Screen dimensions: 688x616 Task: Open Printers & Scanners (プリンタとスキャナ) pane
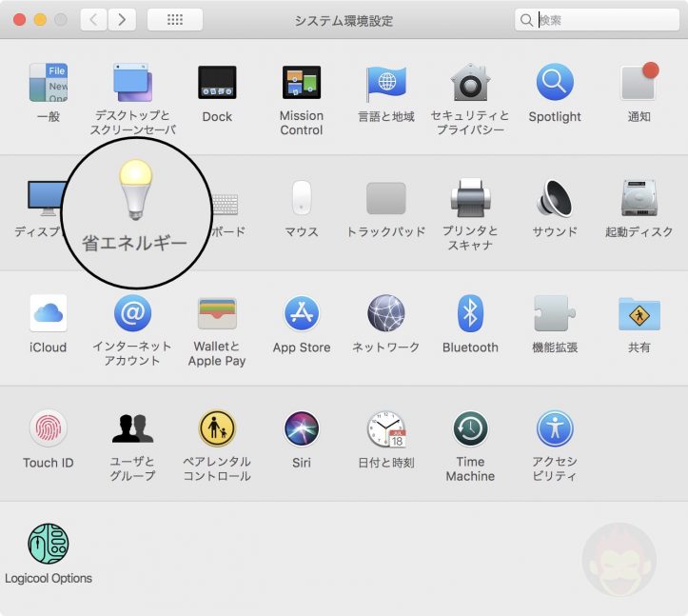point(470,198)
